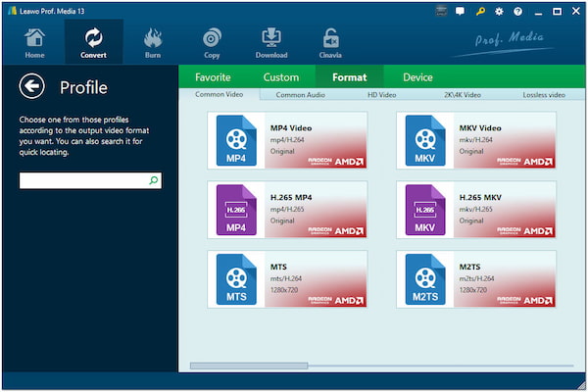588x392 pixels.
Task: Click the feedback speech bubble icon
Action: click(x=461, y=10)
